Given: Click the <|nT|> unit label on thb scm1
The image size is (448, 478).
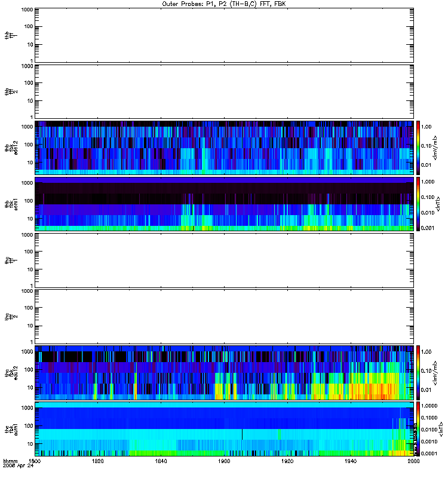Looking at the screenshot, I should coord(438,204).
